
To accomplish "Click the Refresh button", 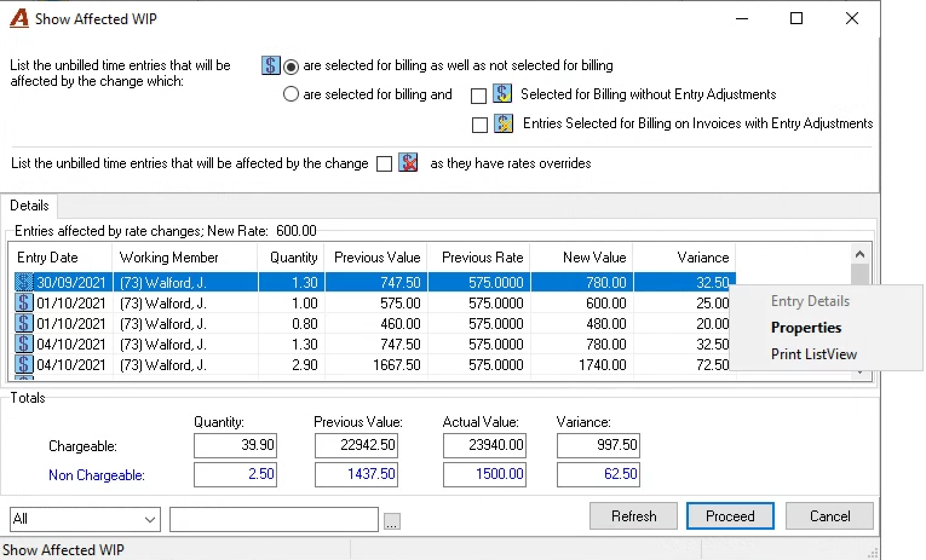I will coord(634,516).
